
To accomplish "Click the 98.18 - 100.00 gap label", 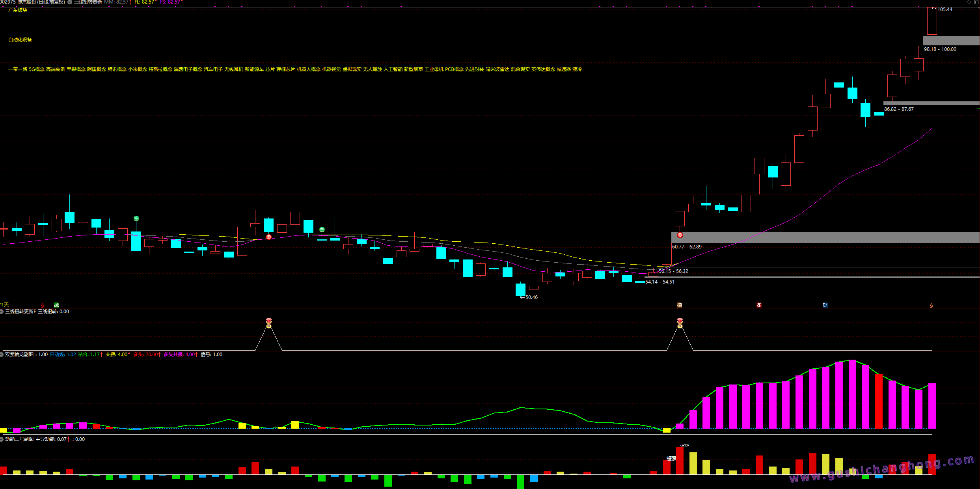I will [940, 49].
